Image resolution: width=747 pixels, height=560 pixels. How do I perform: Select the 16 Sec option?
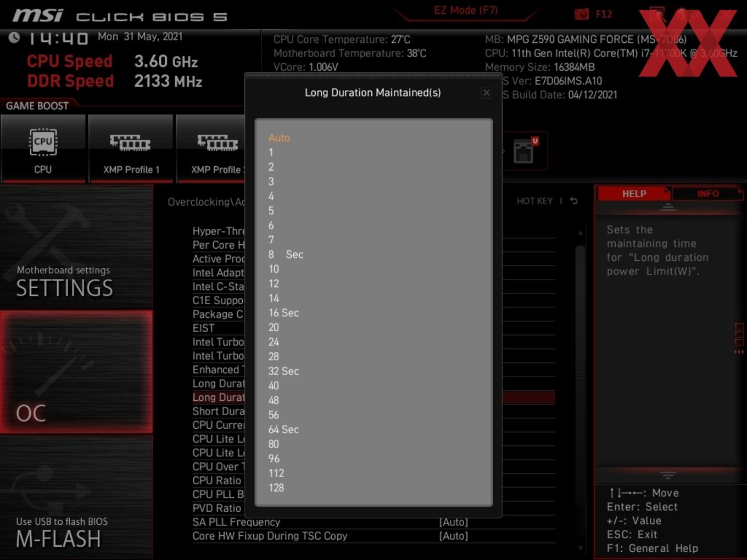pos(283,312)
